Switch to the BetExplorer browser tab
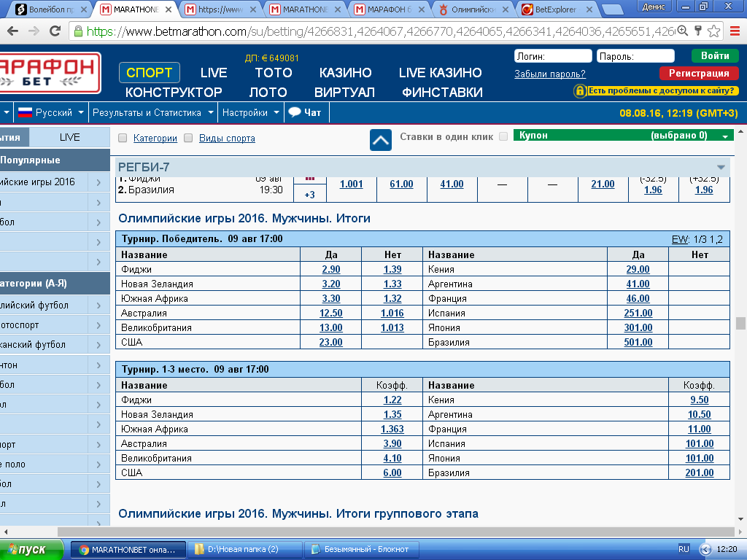 click(x=557, y=9)
